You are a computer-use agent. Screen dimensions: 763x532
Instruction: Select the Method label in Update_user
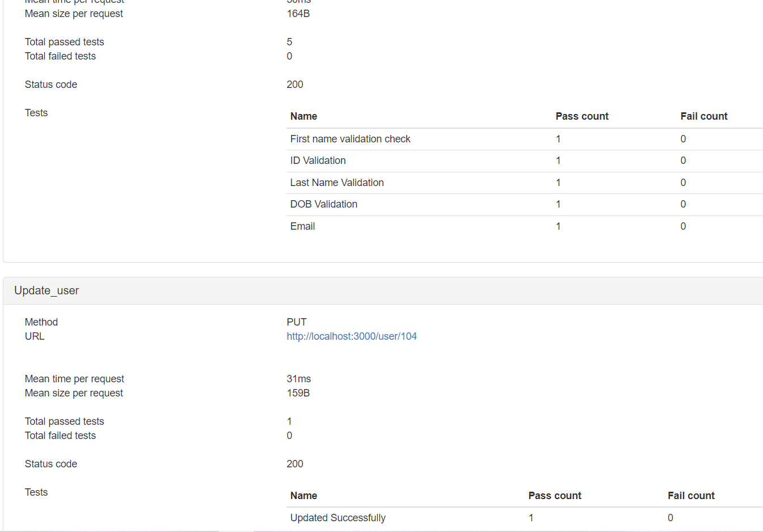coord(41,322)
